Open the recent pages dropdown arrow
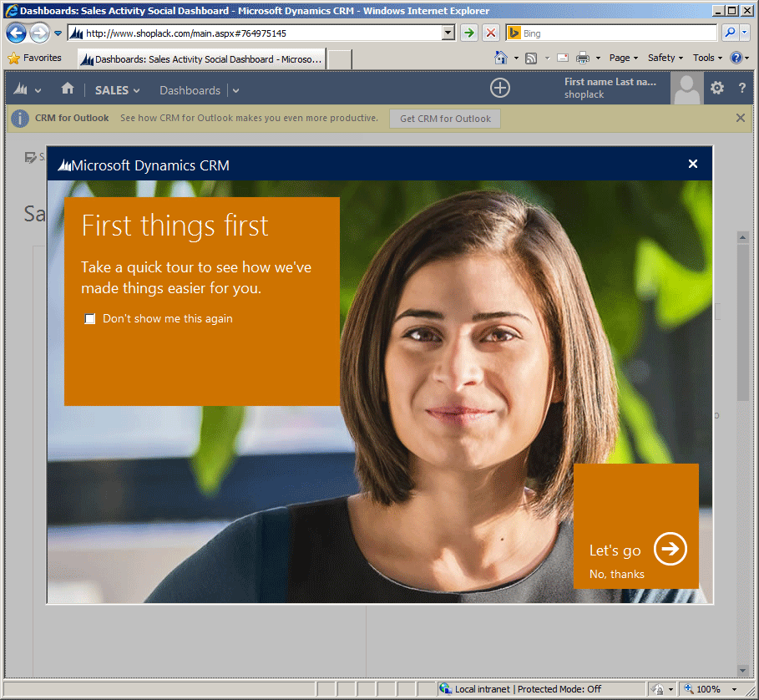Image resolution: width=759 pixels, height=700 pixels. 58,33
